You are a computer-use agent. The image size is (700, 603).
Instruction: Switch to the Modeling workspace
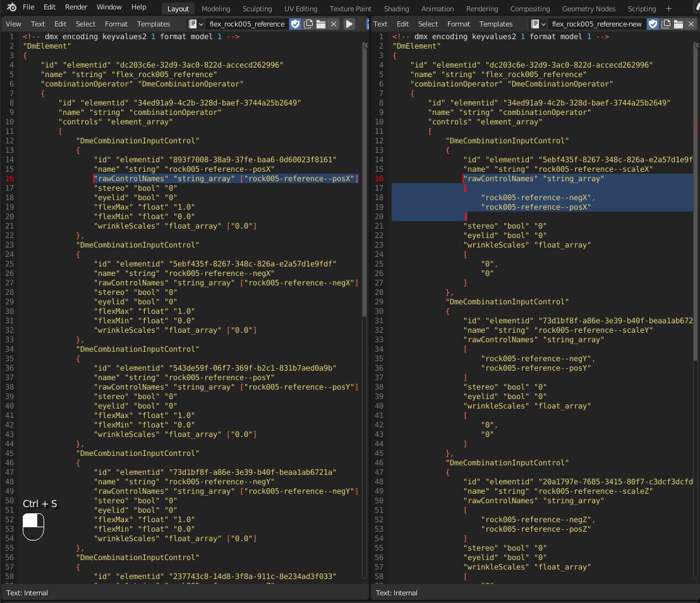(216, 9)
